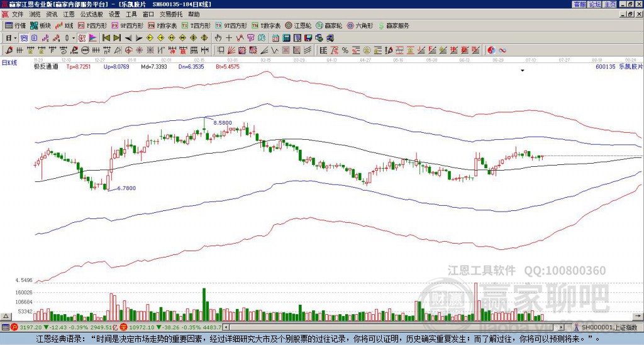Select the crosshair plus cursor tool
The image size is (644, 345).
coord(229,38)
